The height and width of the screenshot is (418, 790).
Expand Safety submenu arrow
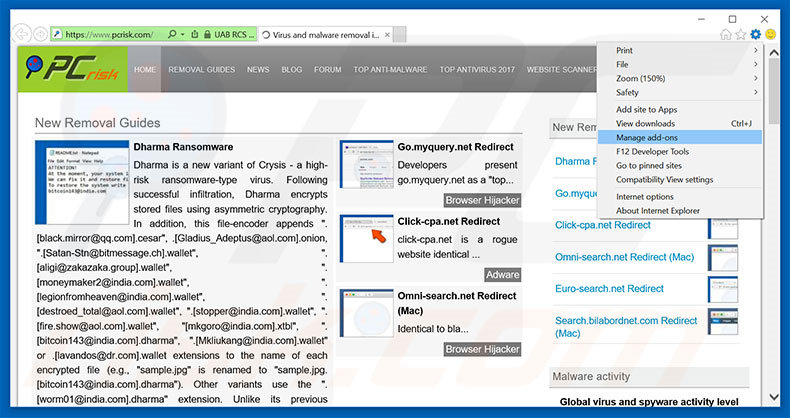[756, 93]
